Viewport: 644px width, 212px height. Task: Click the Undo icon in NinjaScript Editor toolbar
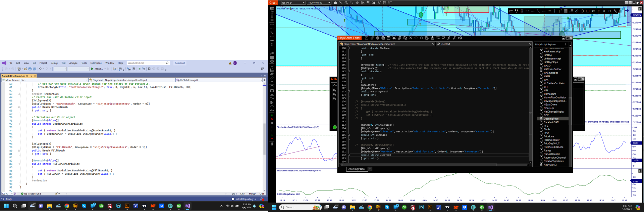(x=416, y=38)
